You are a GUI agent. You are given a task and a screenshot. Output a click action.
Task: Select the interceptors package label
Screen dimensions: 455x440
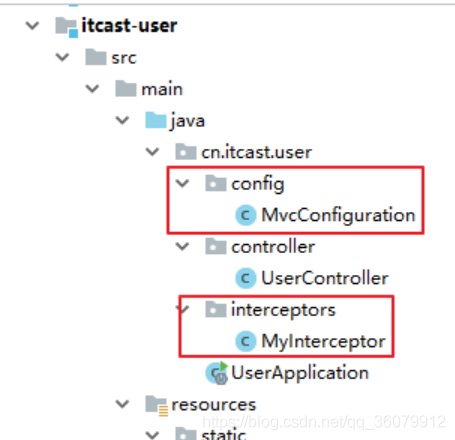coord(283,310)
